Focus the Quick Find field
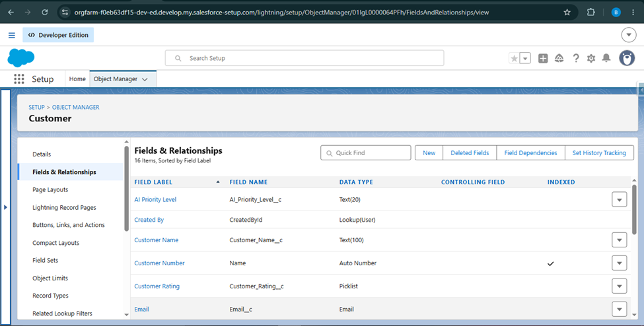The image size is (644, 326). [x=365, y=152]
